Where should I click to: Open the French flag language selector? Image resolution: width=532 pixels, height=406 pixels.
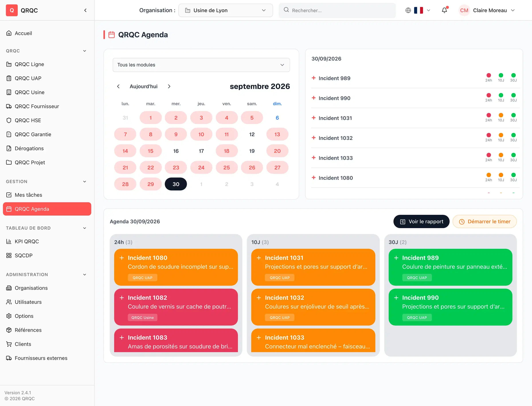(x=422, y=10)
